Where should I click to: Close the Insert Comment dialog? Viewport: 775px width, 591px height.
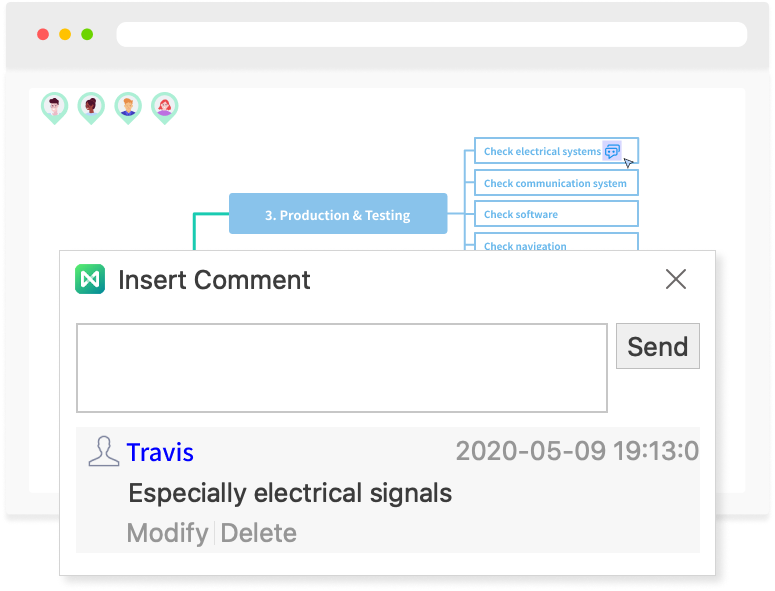point(676,279)
